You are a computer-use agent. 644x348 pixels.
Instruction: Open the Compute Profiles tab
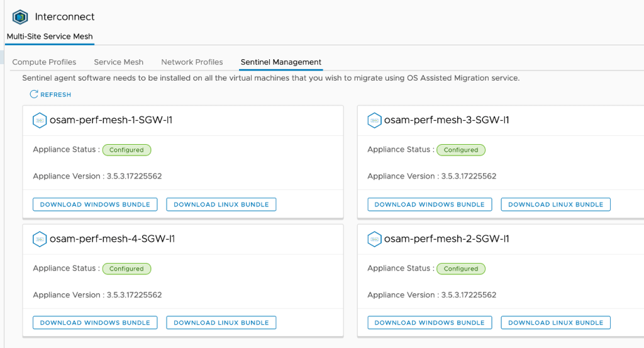[x=44, y=62]
